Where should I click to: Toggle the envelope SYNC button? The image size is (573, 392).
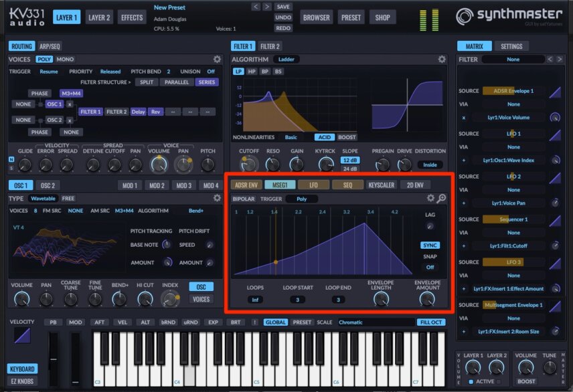430,245
